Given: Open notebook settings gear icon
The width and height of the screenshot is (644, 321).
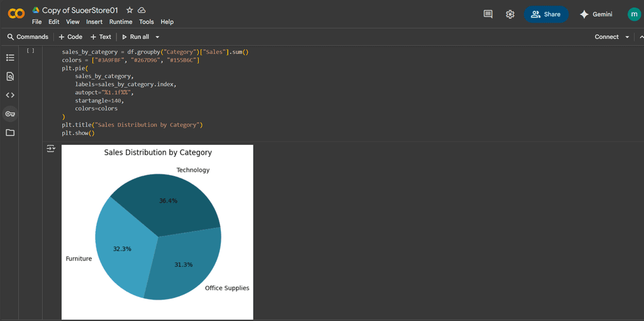Looking at the screenshot, I should click(x=510, y=14).
